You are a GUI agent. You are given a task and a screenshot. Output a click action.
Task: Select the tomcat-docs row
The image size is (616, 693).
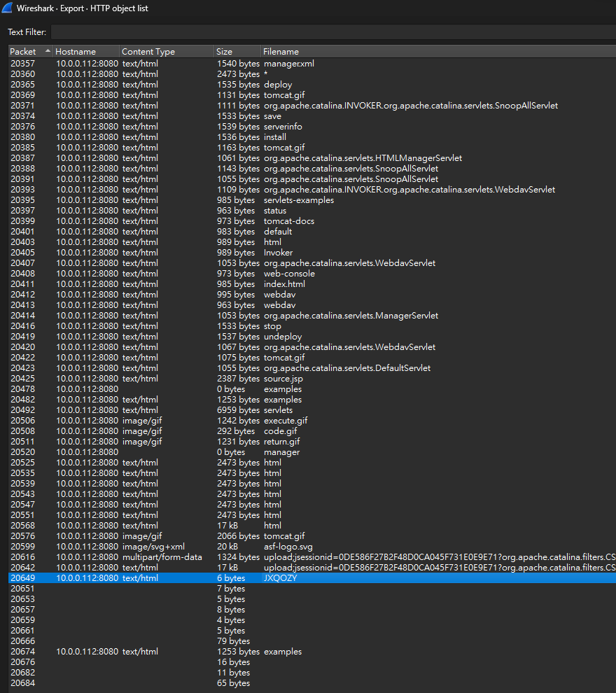312,221
